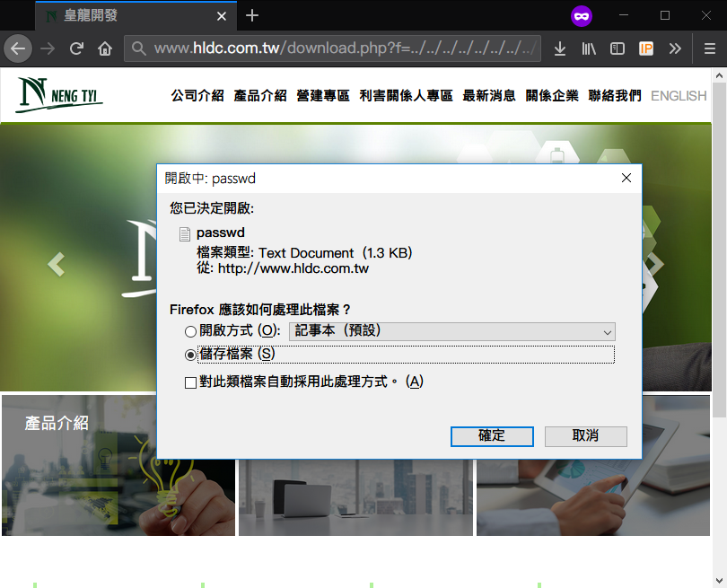Open the 記事本 (預設) application dropdown
Viewport: 727px width, 588px height.
coord(452,331)
